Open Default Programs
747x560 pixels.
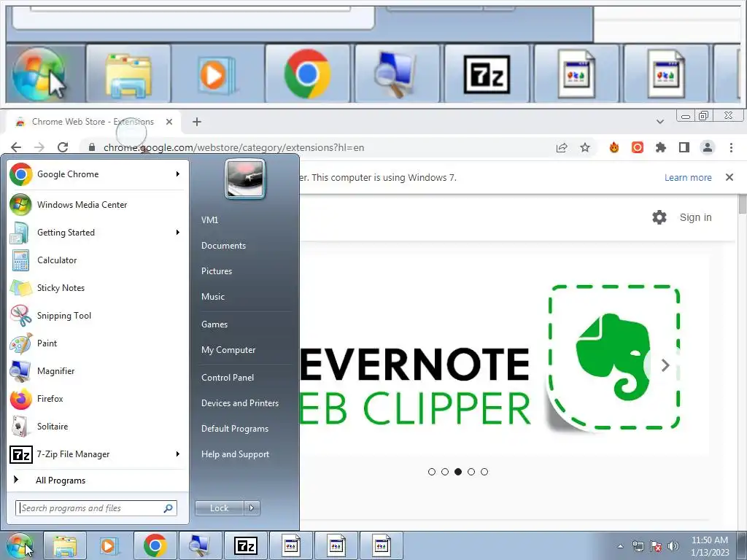(235, 429)
